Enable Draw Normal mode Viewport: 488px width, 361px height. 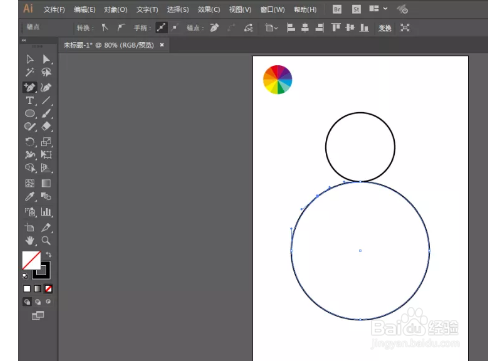27,302
